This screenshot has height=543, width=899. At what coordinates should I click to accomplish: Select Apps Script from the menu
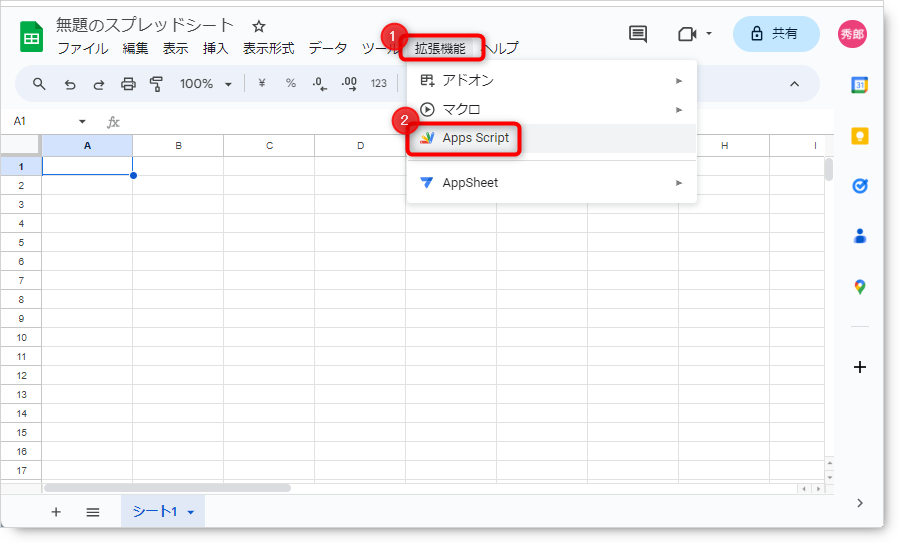552,138
